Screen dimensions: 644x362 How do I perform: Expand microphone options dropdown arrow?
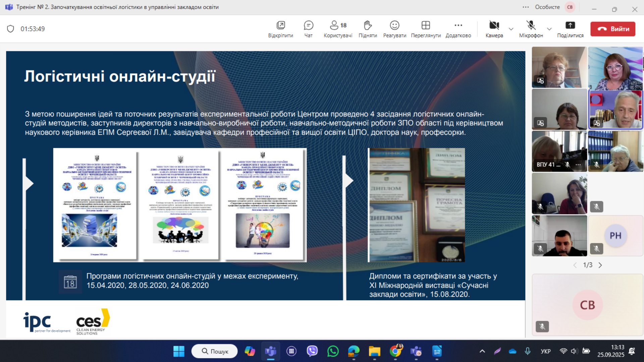[549, 29]
